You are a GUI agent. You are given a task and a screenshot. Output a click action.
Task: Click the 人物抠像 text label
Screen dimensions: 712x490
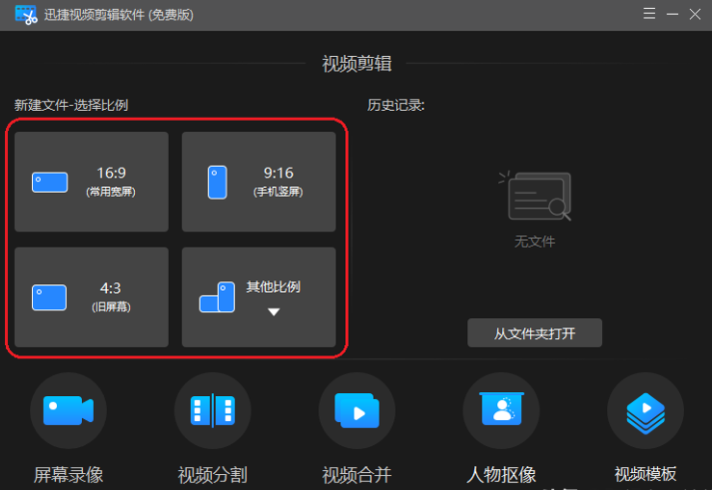pos(501,475)
